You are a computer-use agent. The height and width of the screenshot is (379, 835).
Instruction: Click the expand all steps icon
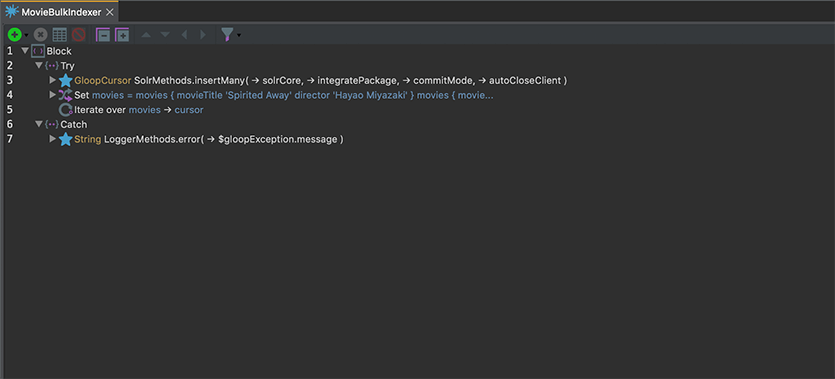click(x=122, y=35)
